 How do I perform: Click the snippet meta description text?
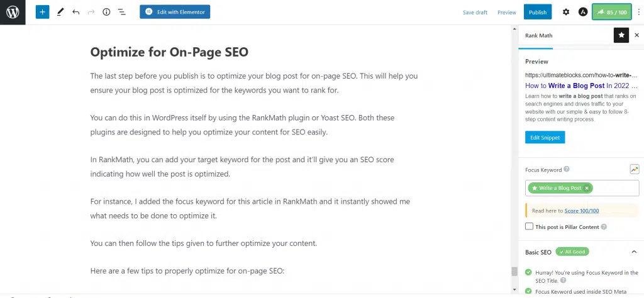click(580, 108)
